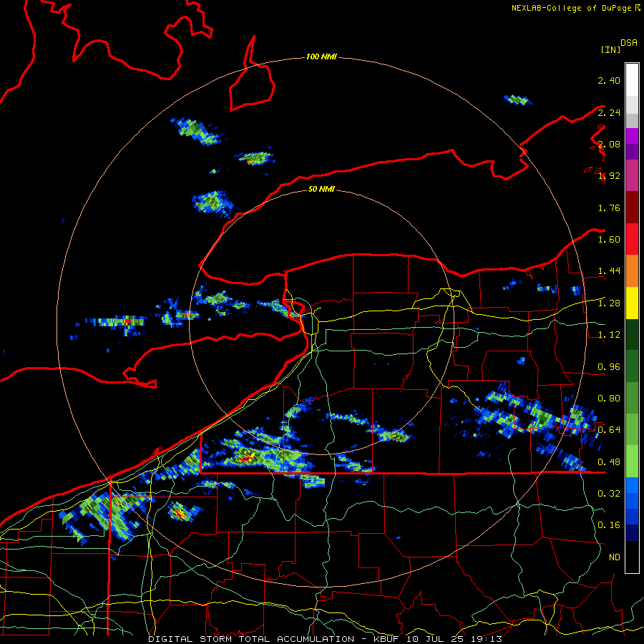
Task: Click the 1.28 legend value
Action: [x=609, y=303]
